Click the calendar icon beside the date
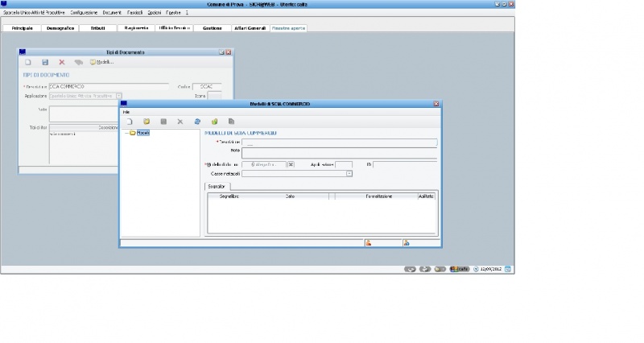The height and width of the screenshot is (343, 644). [x=508, y=268]
